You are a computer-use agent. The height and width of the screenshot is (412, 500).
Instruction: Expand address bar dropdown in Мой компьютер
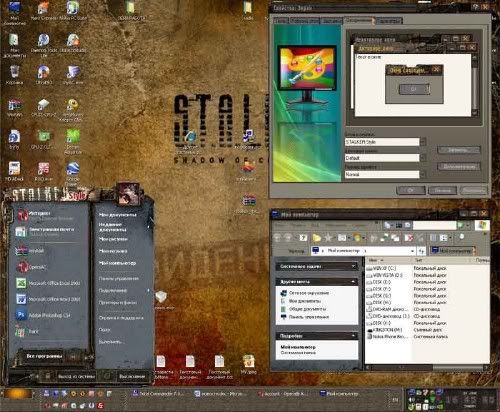pyautogui.click(x=413, y=251)
